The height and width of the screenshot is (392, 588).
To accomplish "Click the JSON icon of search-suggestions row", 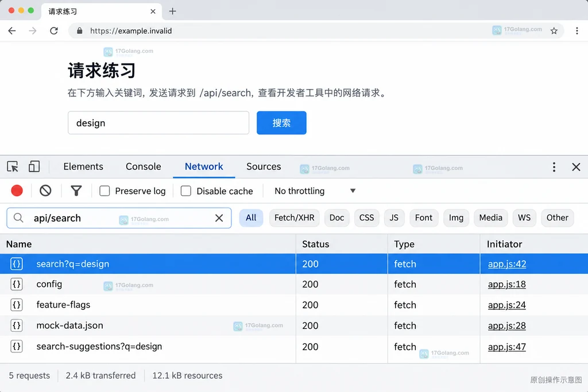I will (17, 346).
